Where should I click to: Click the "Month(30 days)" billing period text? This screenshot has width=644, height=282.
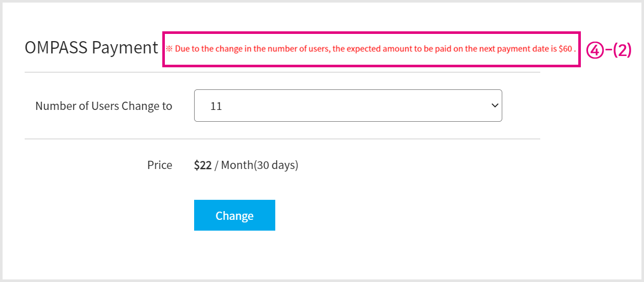[x=260, y=165]
